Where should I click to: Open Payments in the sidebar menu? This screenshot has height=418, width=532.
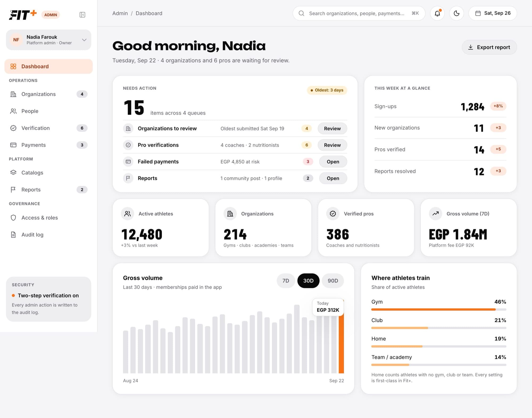(x=49, y=145)
